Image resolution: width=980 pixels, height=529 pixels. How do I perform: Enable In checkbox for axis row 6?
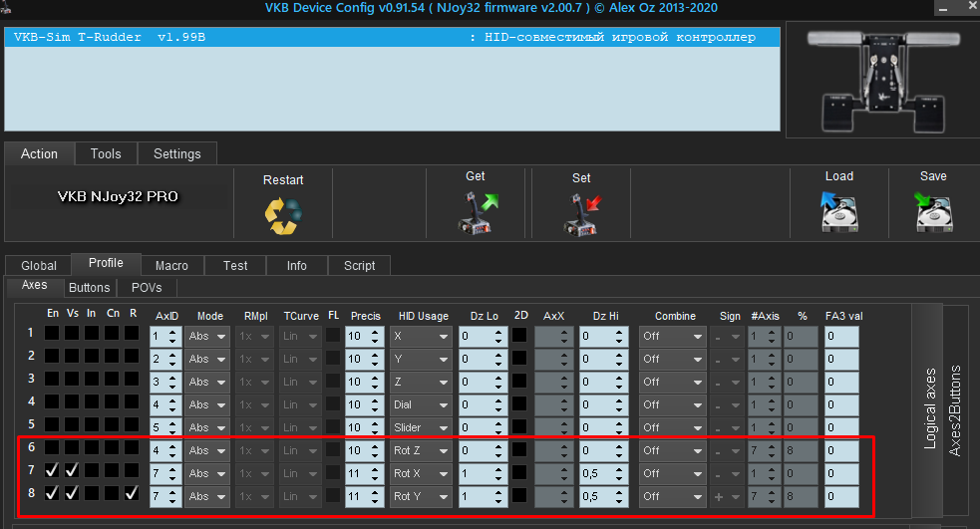[x=92, y=446]
